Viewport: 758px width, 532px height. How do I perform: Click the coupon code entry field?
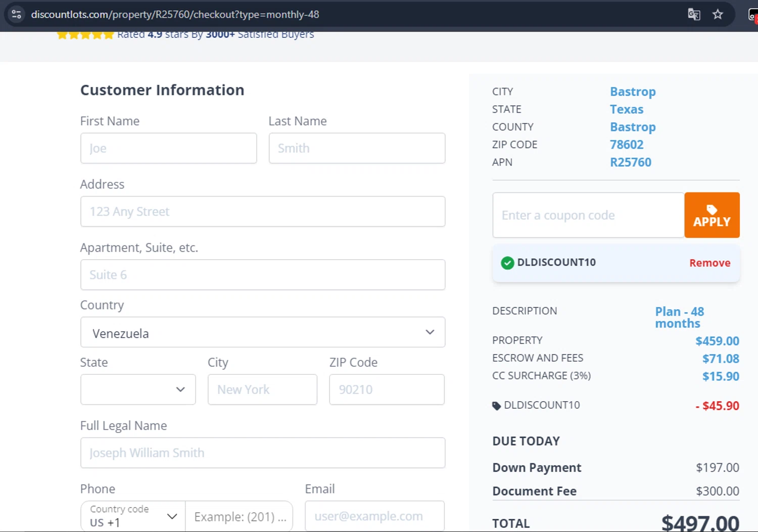coord(588,215)
